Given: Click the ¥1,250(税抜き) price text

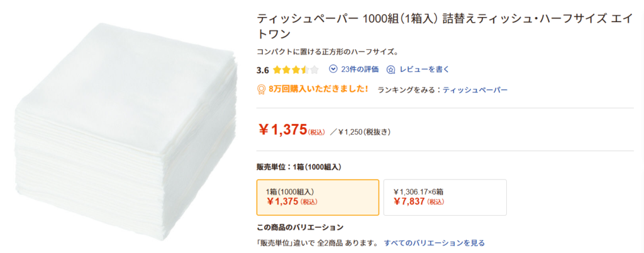Looking at the screenshot, I should (x=365, y=132).
